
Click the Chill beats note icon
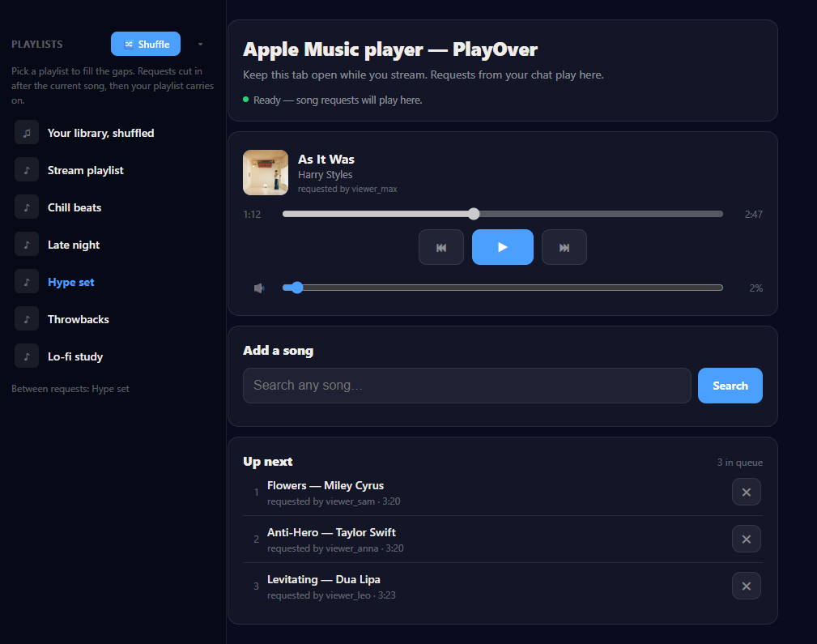27,207
